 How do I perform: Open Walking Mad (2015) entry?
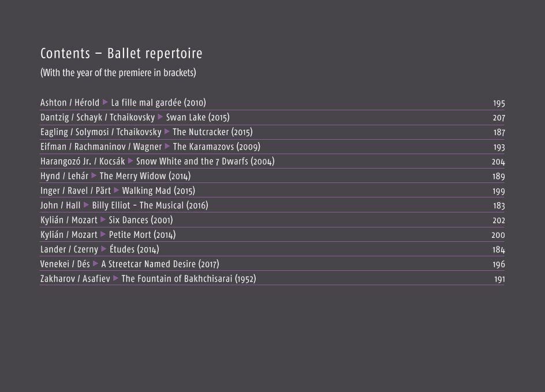tap(272, 191)
